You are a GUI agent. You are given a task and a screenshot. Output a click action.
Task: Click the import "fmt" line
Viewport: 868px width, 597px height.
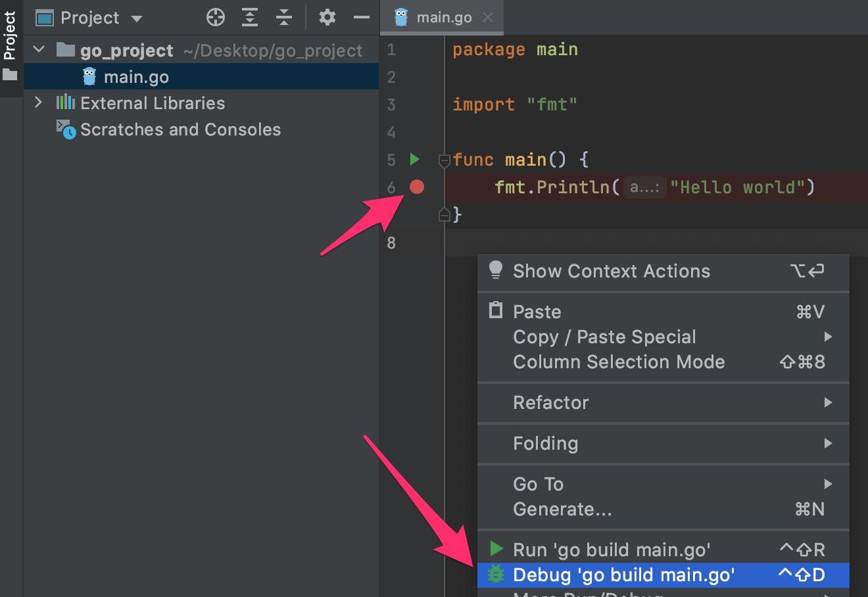point(514,105)
